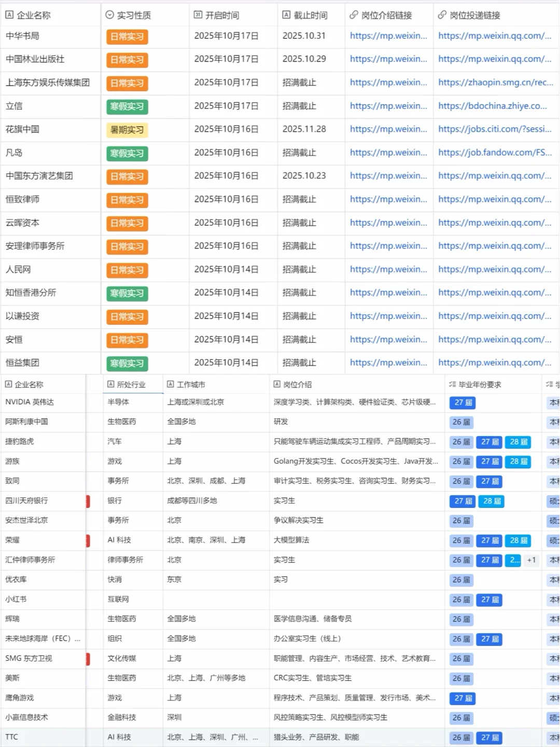This screenshot has width=560, height=747.
Task: Click the 律师事务所 industry cell
Action: click(x=133, y=560)
